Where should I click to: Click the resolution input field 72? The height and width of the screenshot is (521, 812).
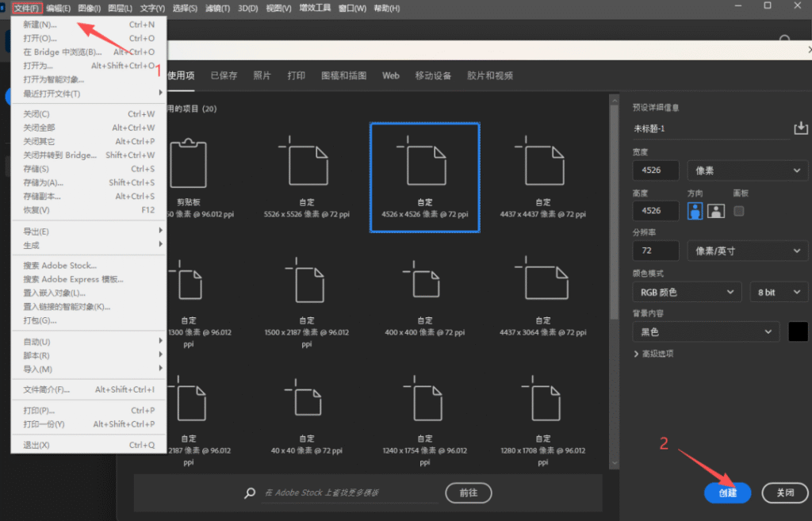tap(656, 251)
